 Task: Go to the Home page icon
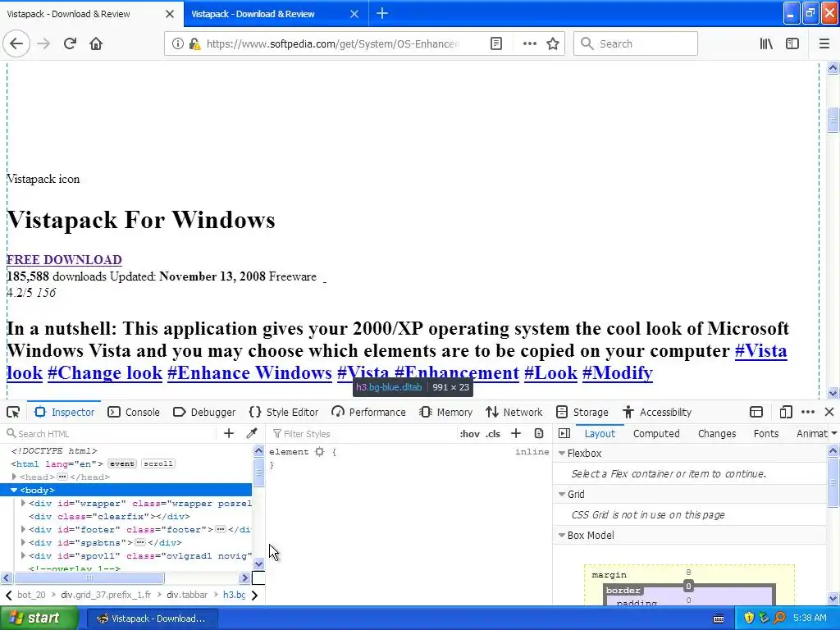click(x=96, y=43)
